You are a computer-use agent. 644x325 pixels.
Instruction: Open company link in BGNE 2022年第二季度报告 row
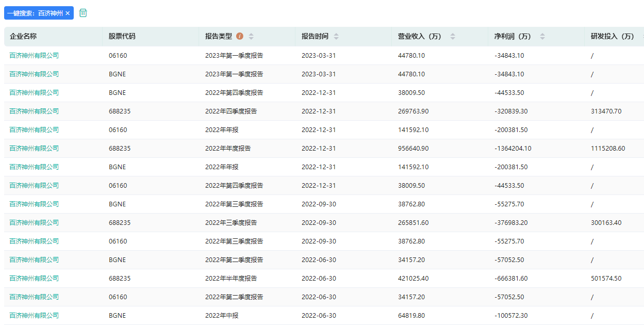coord(34,259)
